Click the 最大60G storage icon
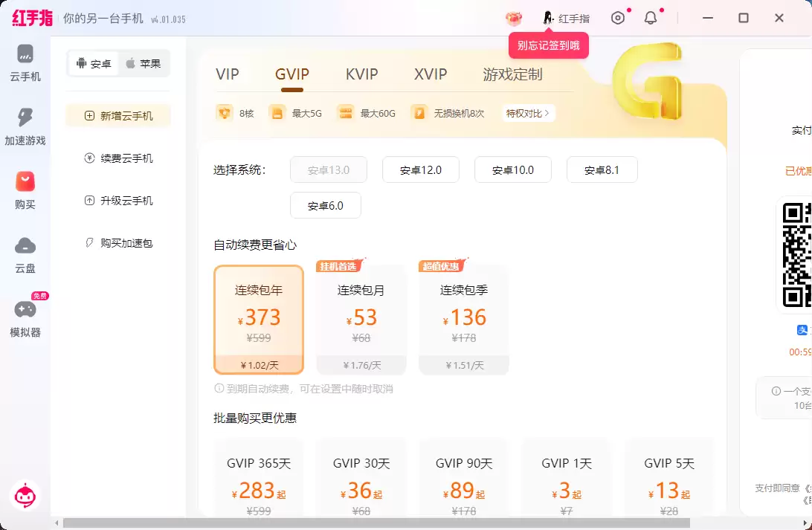This screenshot has height=530, width=812. 346,112
